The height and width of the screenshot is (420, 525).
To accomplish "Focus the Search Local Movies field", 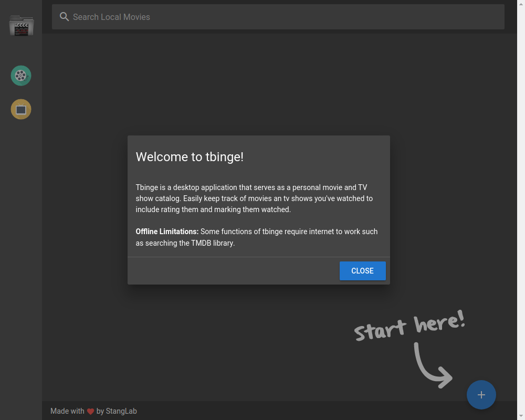I will point(278,17).
